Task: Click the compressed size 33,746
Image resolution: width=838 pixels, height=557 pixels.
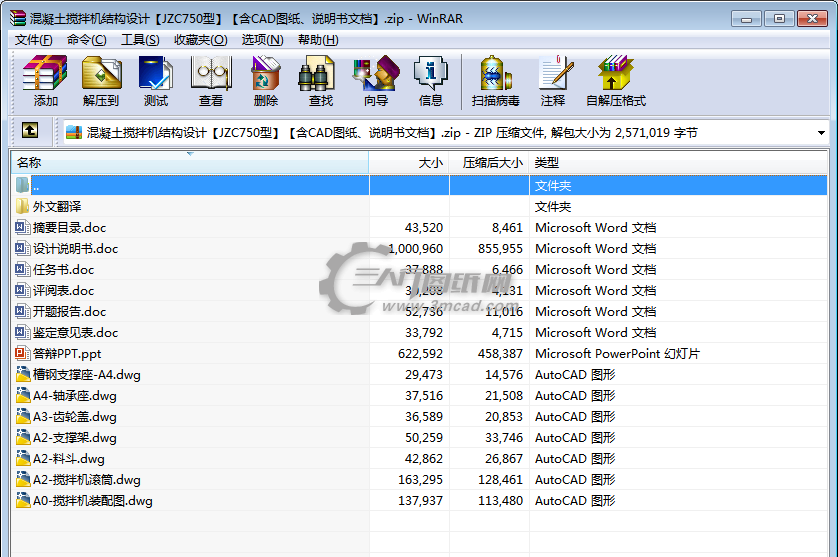Action: point(504,438)
